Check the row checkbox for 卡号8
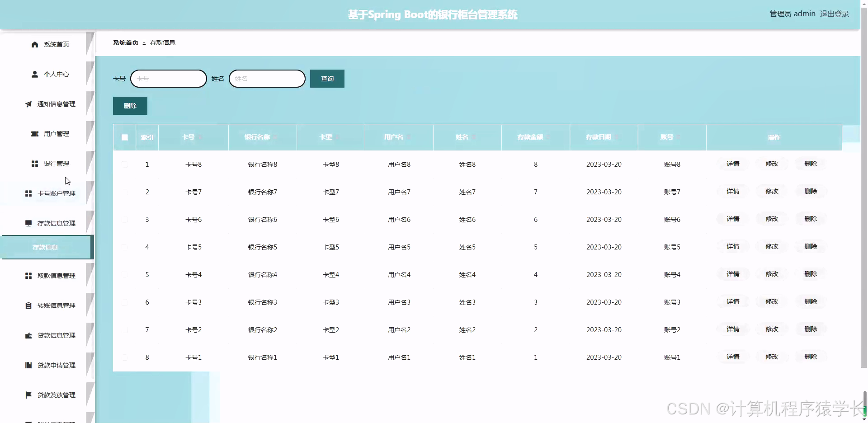The height and width of the screenshot is (423, 868). pyautogui.click(x=125, y=164)
